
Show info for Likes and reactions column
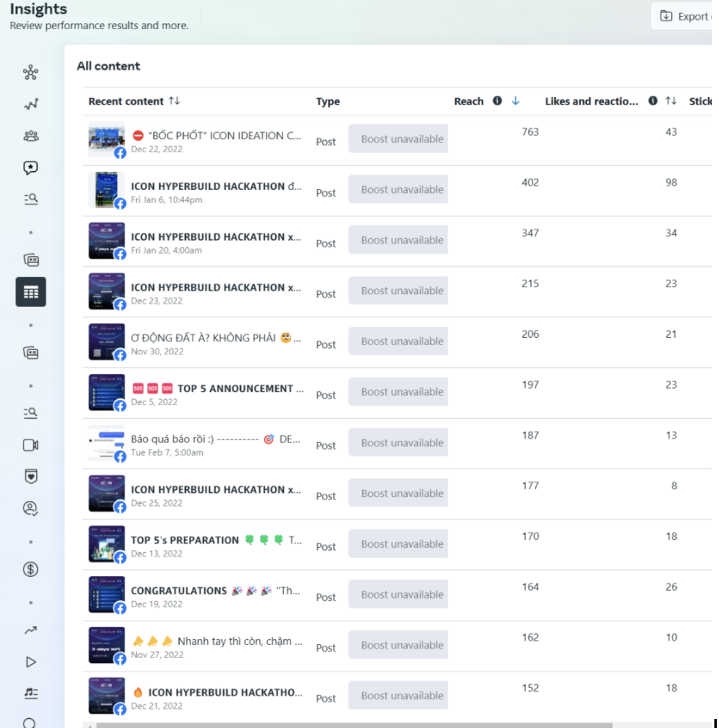pos(653,101)
